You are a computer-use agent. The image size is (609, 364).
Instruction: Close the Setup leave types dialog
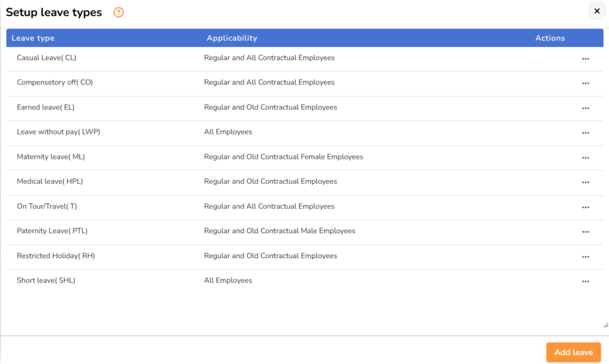(x=597, y=11)
